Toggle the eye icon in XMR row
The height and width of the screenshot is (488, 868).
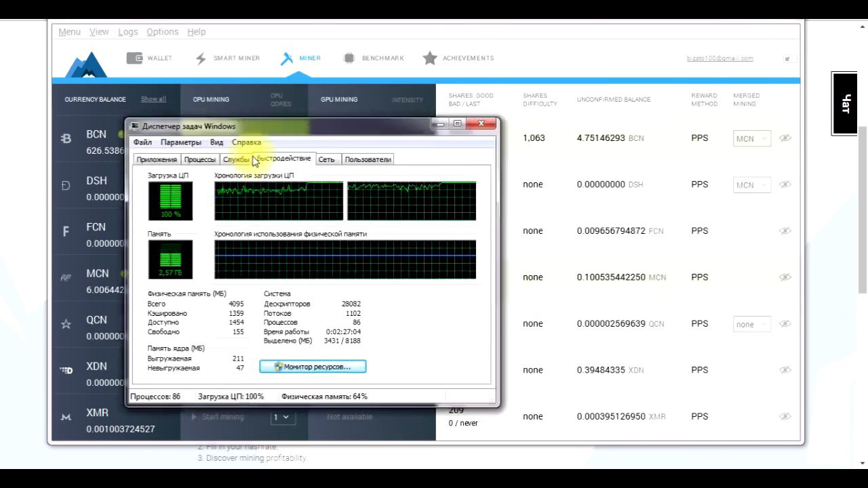click(785, 417)
